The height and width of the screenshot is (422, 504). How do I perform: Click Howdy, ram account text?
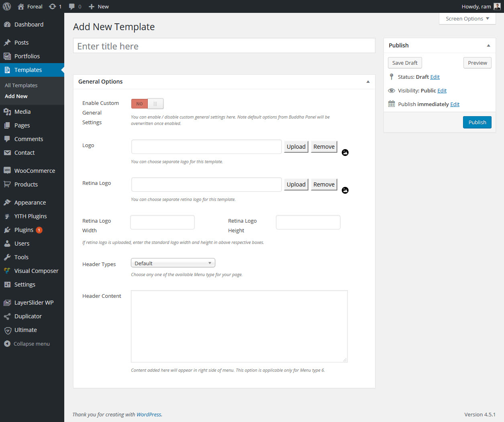(476, 6)
